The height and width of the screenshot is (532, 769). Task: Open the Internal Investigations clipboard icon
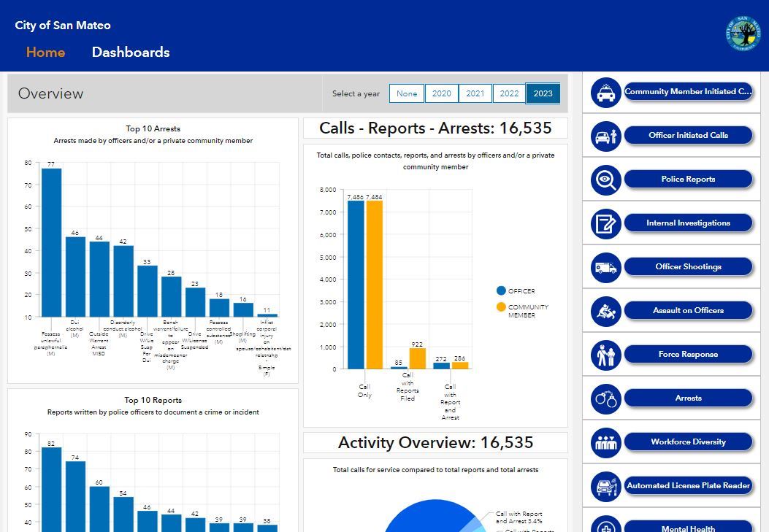click(605, 223)
